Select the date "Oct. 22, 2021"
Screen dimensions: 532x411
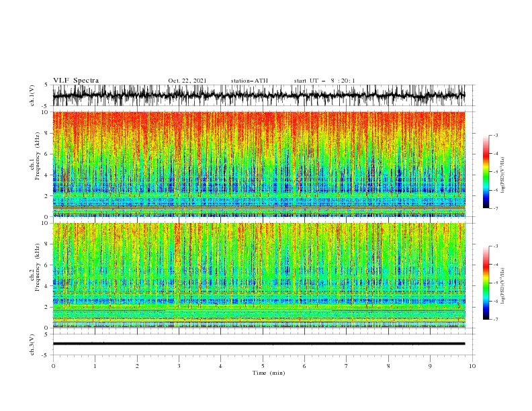pos(187,81)
